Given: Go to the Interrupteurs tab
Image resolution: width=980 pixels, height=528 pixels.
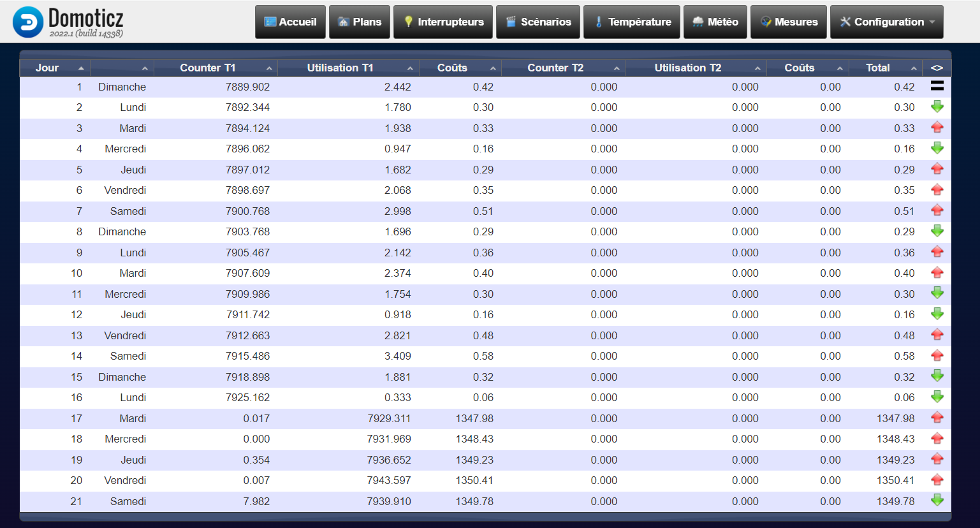Looking at the screenshot, I should point(443,22).
